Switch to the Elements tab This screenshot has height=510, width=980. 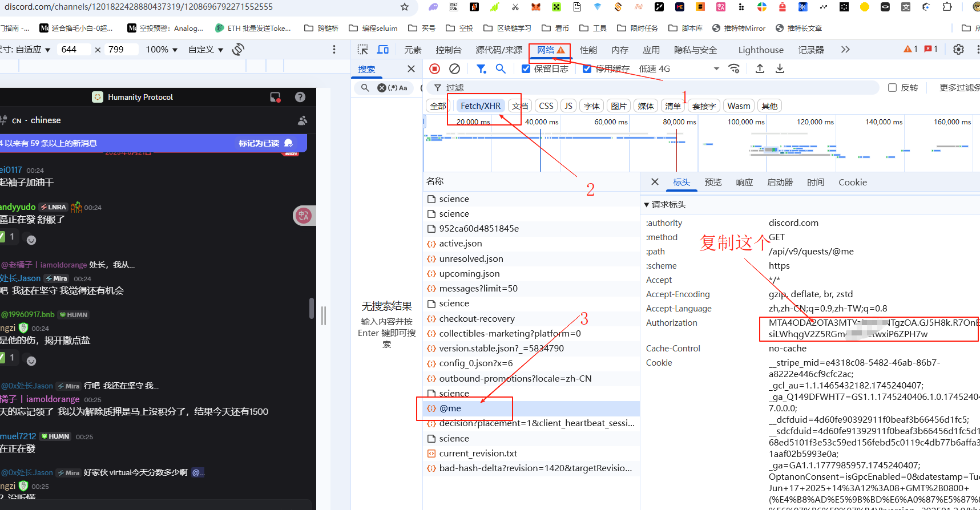[413, 50]
